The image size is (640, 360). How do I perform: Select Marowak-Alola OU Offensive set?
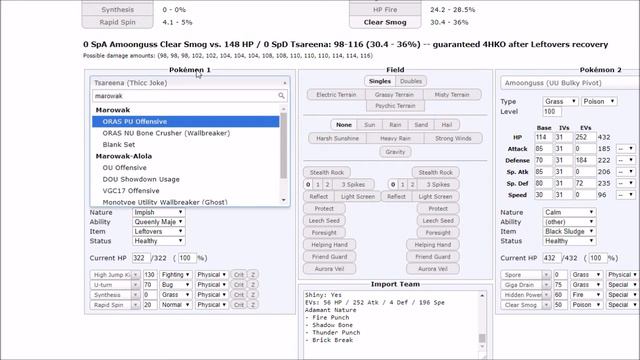pyautogui.click(x=124, y=168)
